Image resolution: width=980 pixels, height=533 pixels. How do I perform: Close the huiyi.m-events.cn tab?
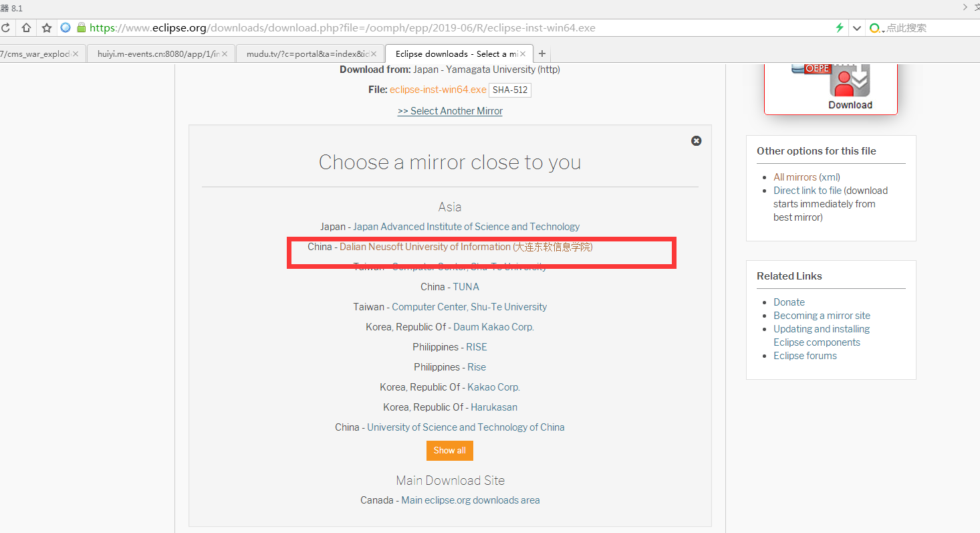point(224,54)
